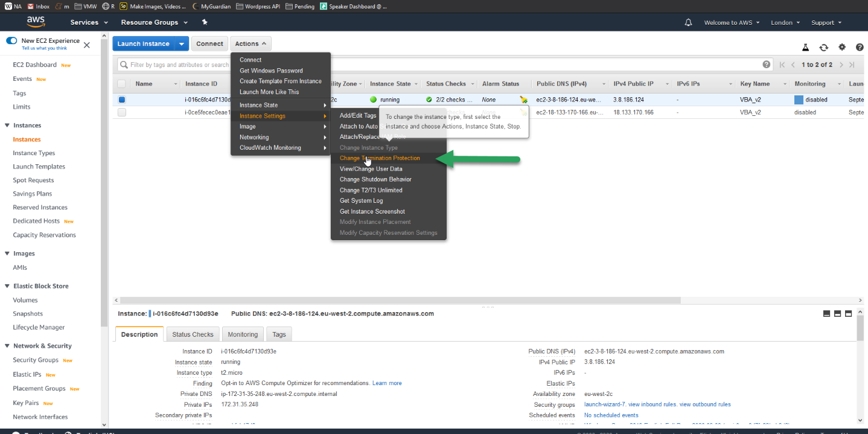This screenshot has height=434, width=868.
Task: Click Tell us what you think link
Action: [x=44, y=48]
